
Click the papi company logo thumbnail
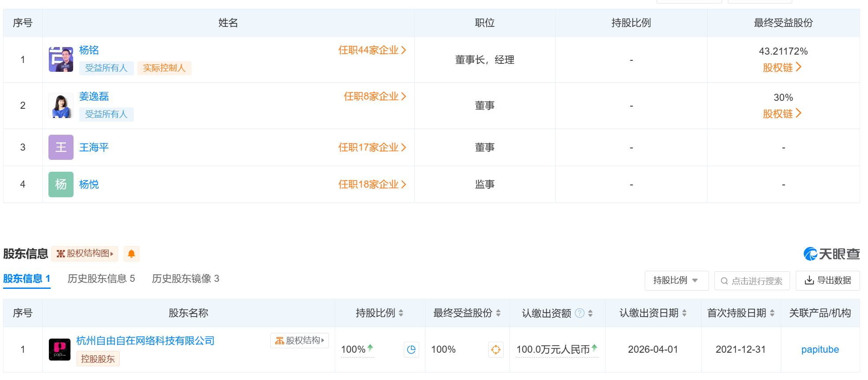coord(59,350)
